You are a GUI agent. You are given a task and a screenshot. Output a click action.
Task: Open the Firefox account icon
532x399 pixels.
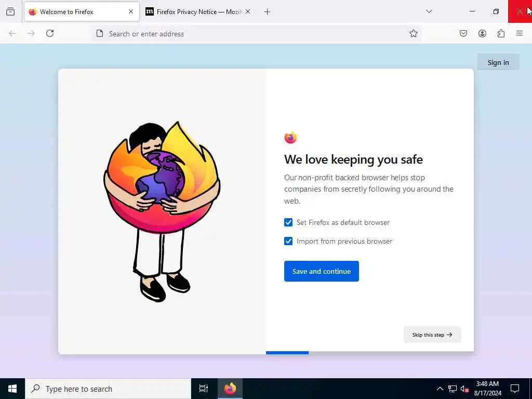click(x=482, y=33)
